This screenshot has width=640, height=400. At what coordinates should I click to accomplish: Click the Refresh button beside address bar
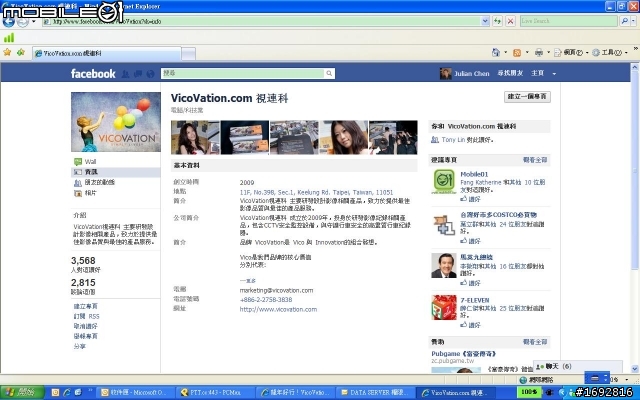click(x=497, y=21)
